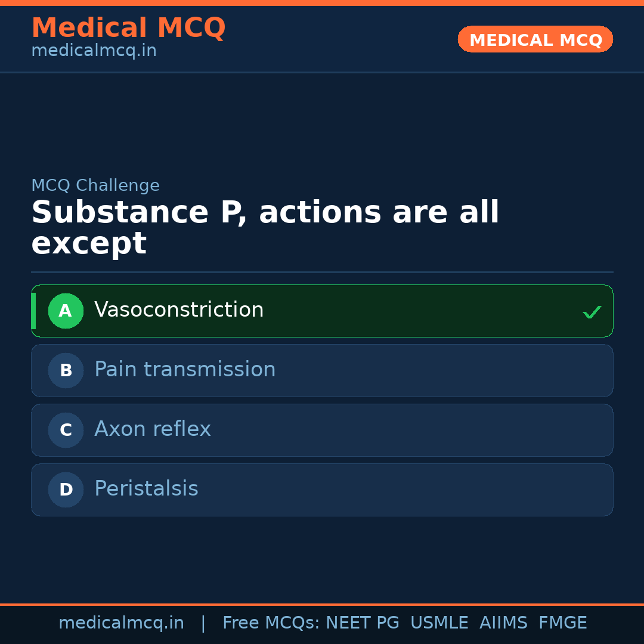Screen dimensions: 644x644
Task: Click NEET PG in the footer
Action: [363, 623]
